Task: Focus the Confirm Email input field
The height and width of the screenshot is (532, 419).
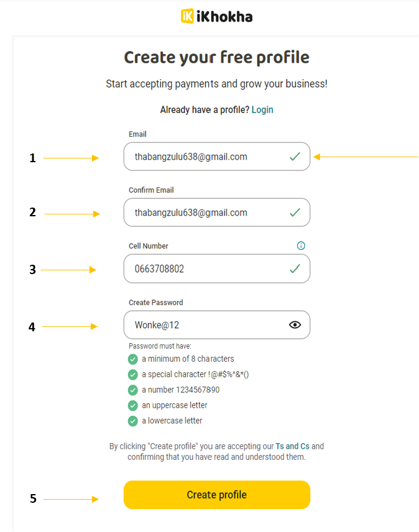Action: tap(217, 213)
